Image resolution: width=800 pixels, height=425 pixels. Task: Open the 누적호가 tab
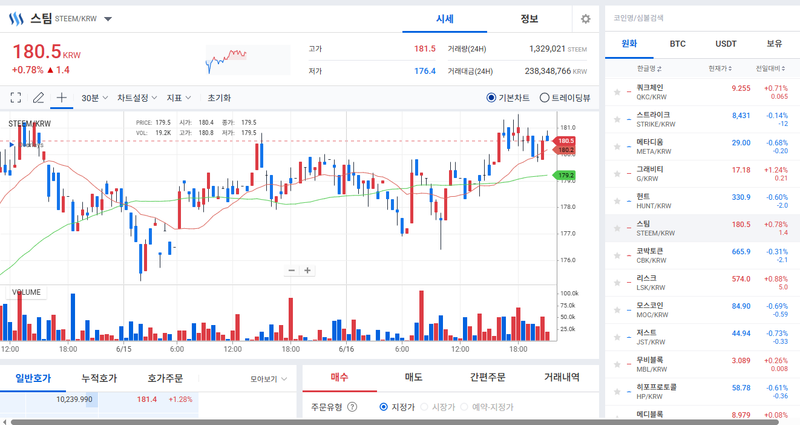tap(99, 378)
